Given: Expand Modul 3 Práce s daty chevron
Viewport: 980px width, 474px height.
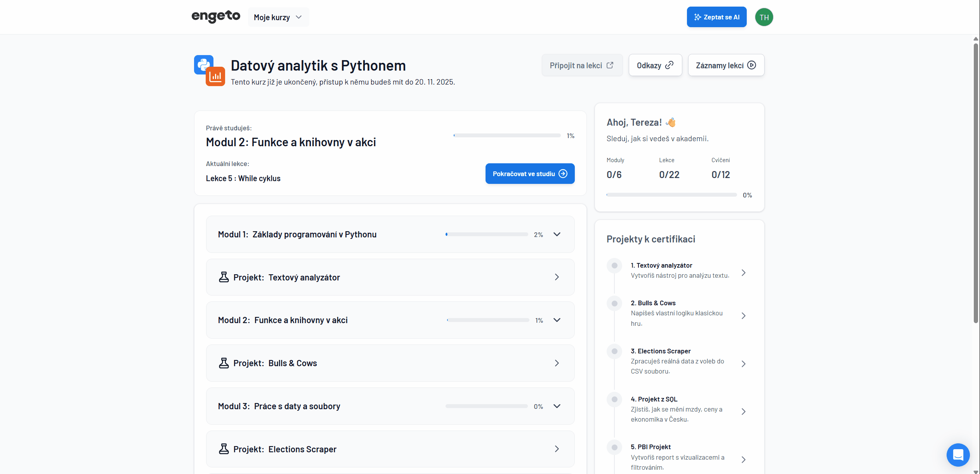Looking at the screenshot, I should point(557,406).
